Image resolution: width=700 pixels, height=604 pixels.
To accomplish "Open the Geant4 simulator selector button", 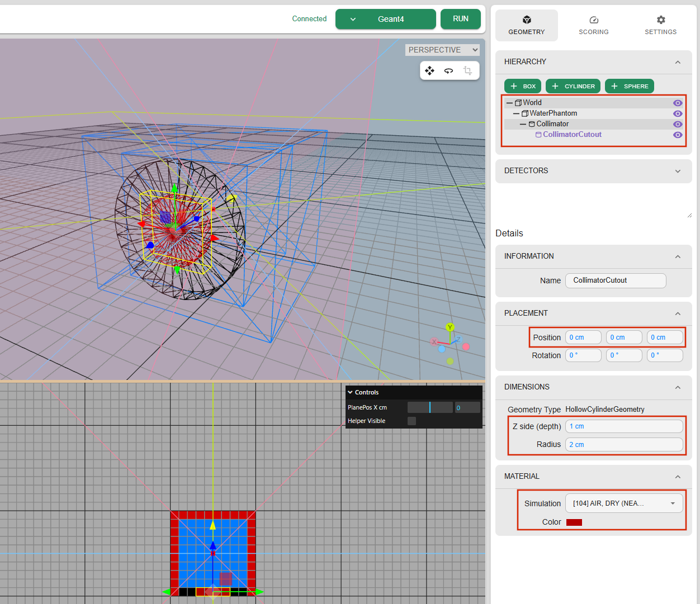I will click(385, 19).
